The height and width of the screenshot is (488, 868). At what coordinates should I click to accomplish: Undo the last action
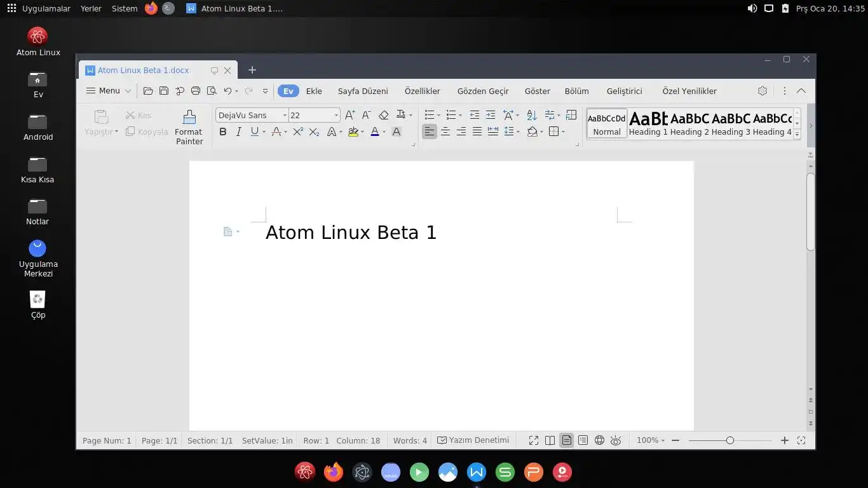[227, 91]
